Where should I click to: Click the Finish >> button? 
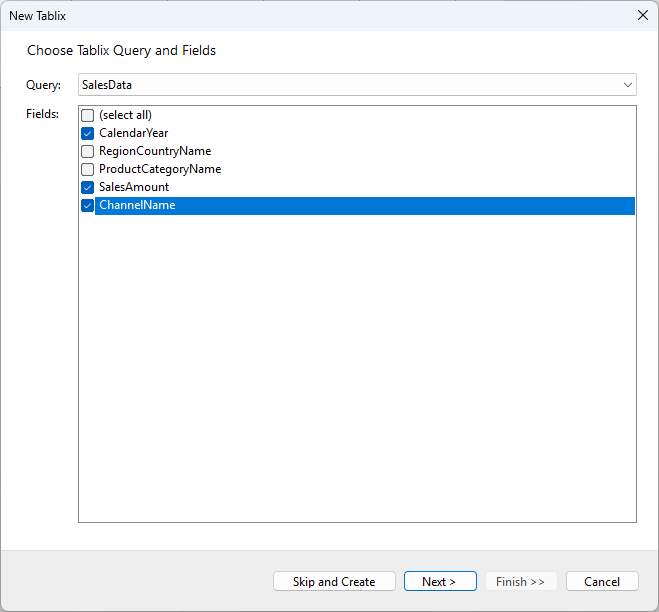tap(521, 581)
